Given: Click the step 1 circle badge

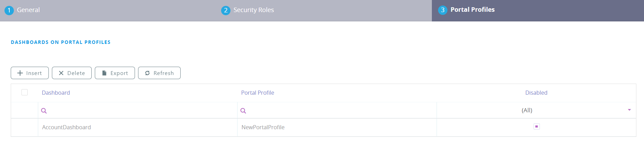Looking at the screenshot, I should tap(9, 10).
